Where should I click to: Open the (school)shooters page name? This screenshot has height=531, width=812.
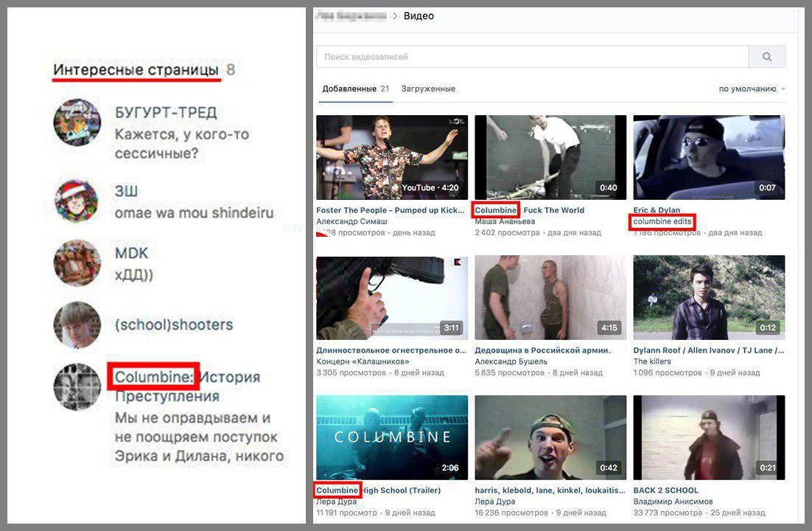pos(173,324)
